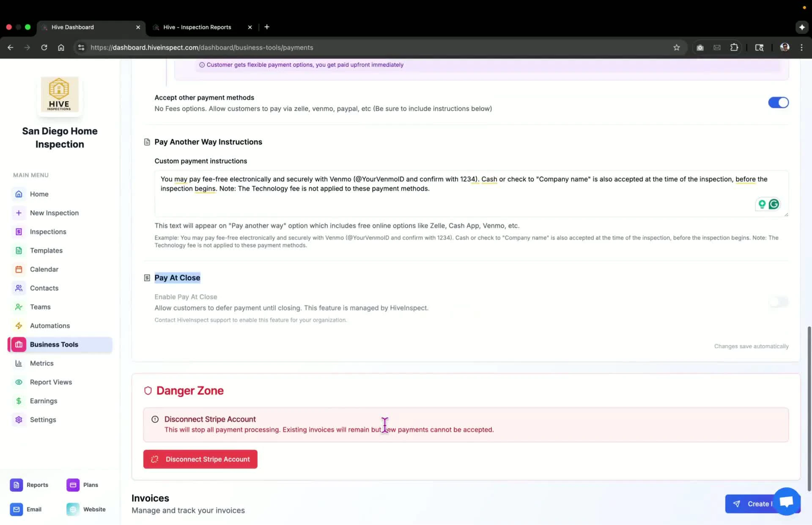Screen dimensions: 812x525
Task: Click the Earnings dollar icon
Action: 19,401
